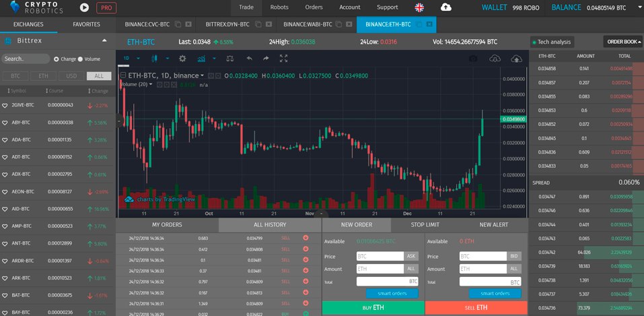Collapse the Bittrex exchange selector

coord(104,40)
